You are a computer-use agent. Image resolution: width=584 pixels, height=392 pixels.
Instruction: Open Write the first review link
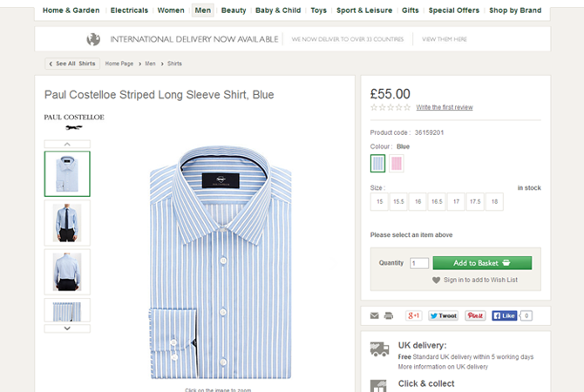click(445, 107)
